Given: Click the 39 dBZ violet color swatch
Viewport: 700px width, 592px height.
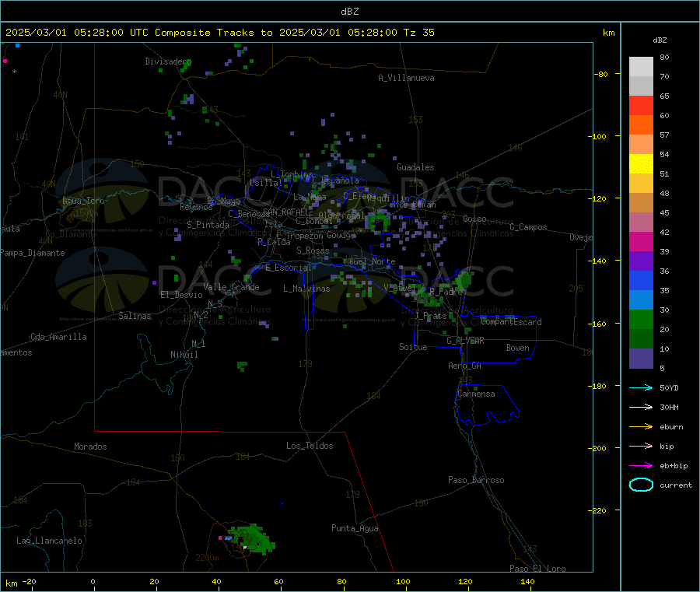Looking at the screenshot, I should (641, 261).
